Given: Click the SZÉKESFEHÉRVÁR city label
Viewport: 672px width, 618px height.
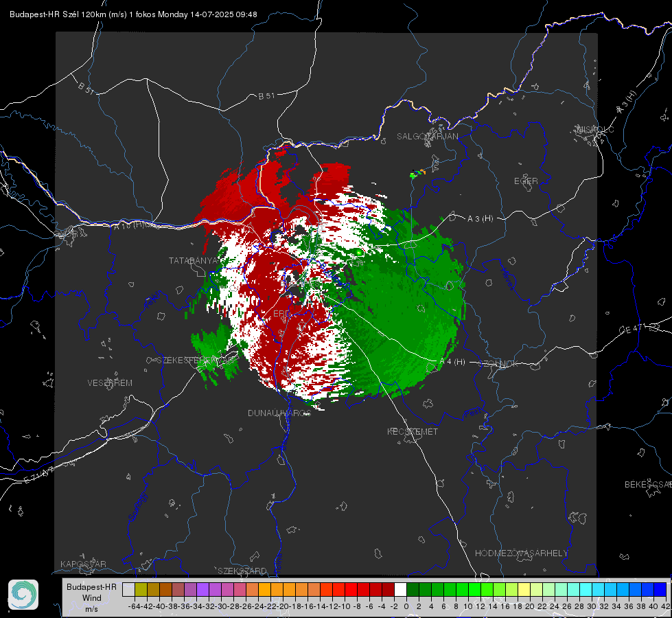Looking at the screenshot, I should 196,360.
